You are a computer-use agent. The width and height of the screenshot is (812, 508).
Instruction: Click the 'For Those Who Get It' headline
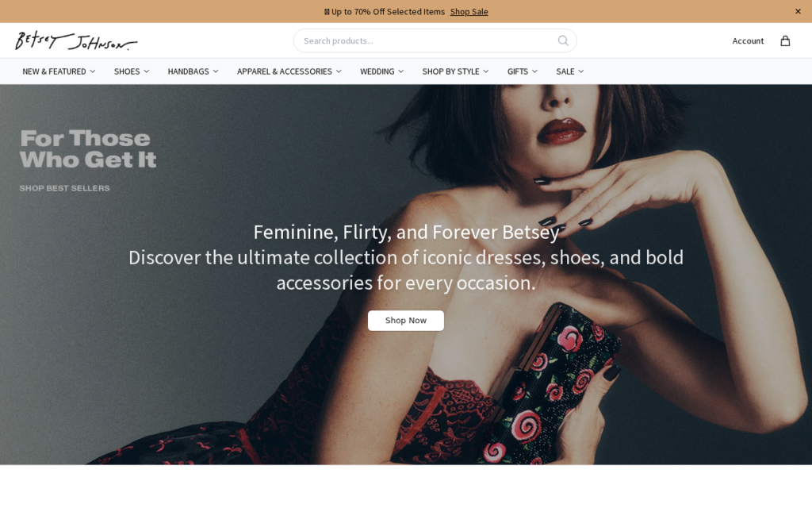(88, 148)
